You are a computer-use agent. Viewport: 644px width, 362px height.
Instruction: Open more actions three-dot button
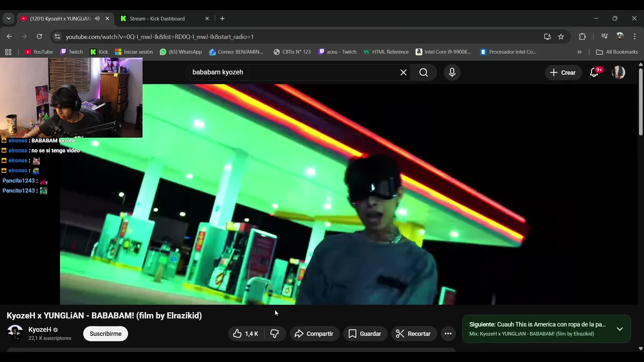448,333
